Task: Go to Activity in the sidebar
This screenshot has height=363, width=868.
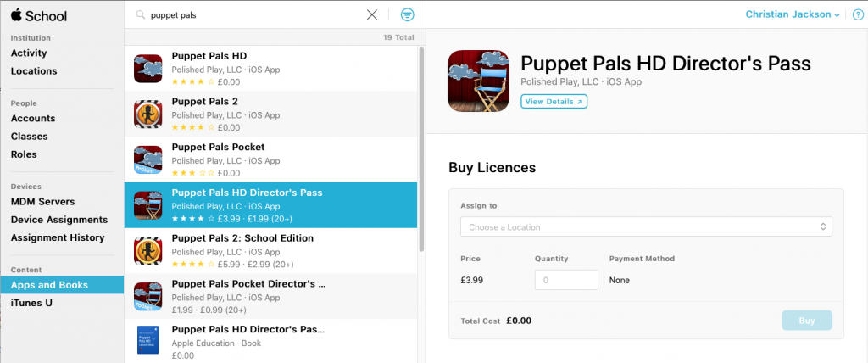Action: [x=29, y=53]
